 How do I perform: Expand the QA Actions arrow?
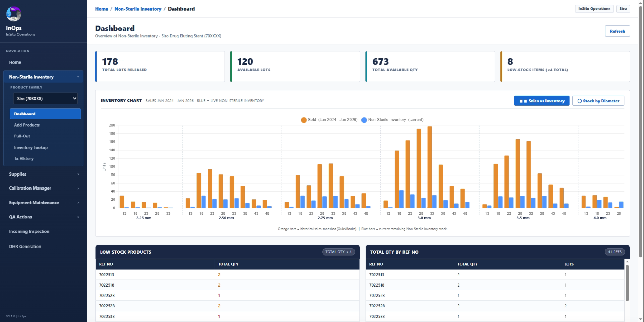pos(78,217)
